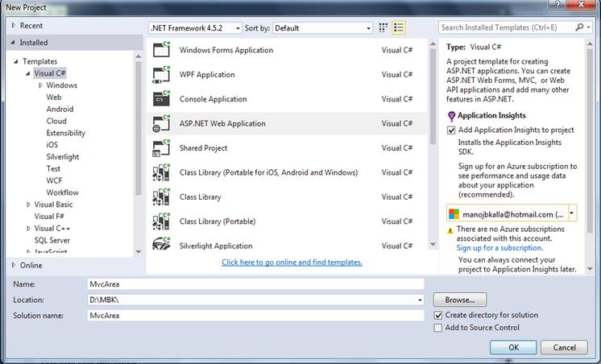
Task: Select the WPF Application icon
Action: point(161,74)
